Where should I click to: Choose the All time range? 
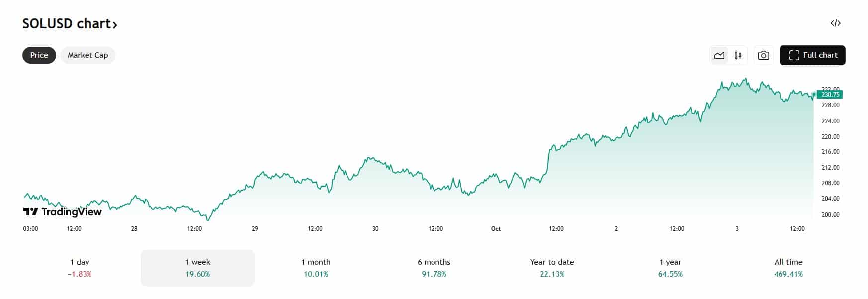pyautogui.click(x=788, y=268)
